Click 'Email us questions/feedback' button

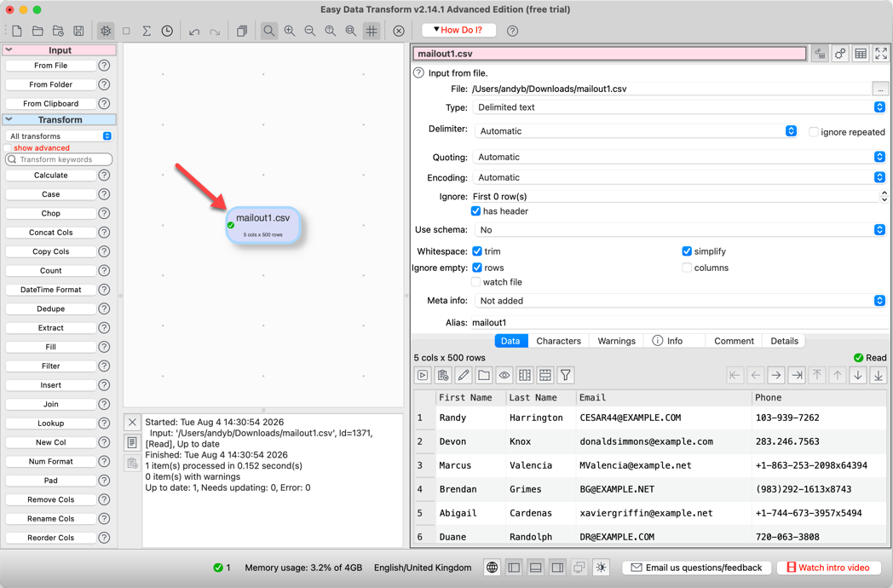tap(696, 568)
